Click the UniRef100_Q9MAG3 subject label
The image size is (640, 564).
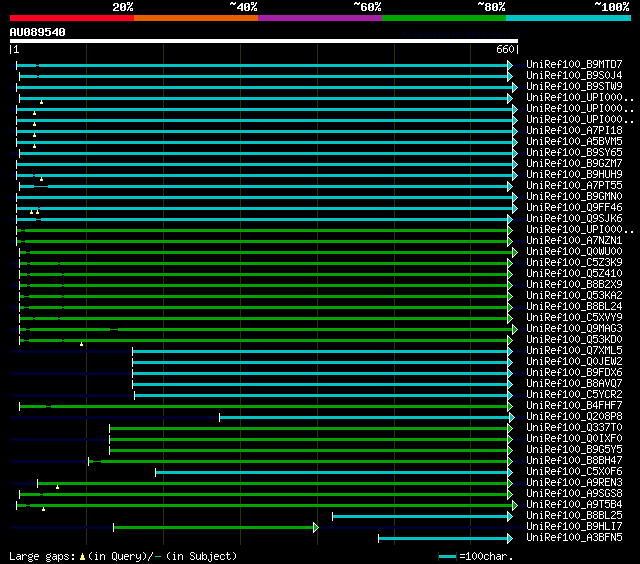574,328
